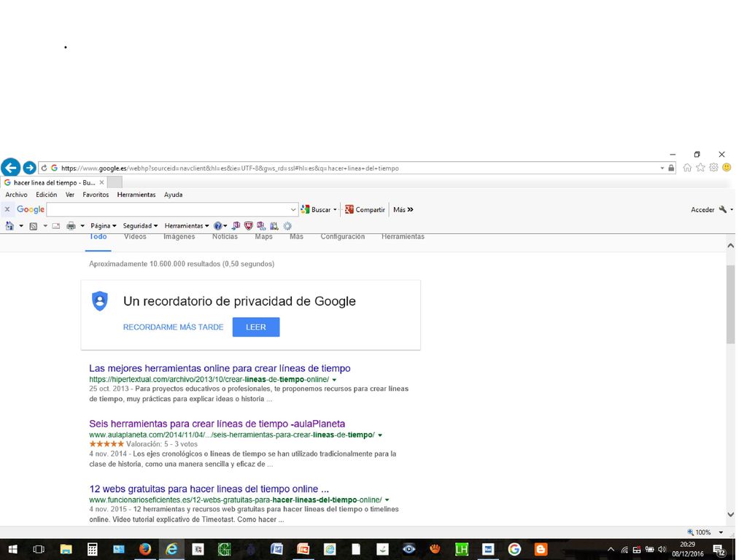Viewport: 747px width, 560px height.
Task: Click the Google privacy shield icon
Action: click(99, 301)
